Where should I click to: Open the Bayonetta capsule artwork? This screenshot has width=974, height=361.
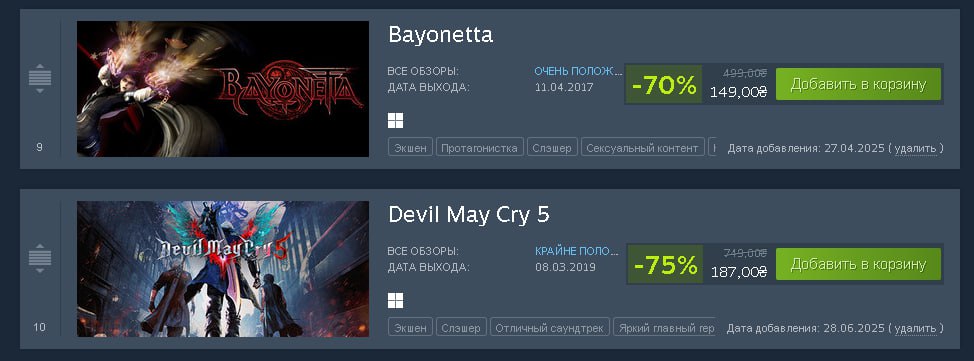pyautogui.click(x=223, y=89)
